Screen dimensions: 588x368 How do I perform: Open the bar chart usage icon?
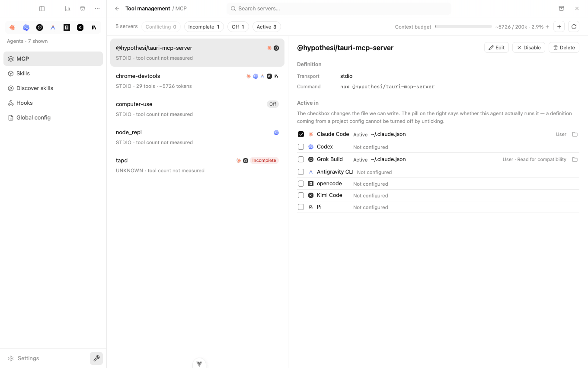(x=68, y=9)
